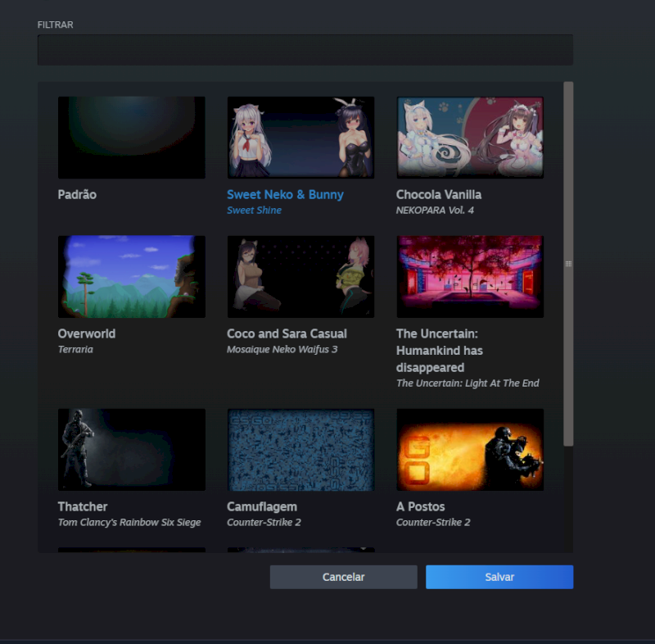
Task: Click the 'Sweet Neko & Bunny' title
Action: 285,195
